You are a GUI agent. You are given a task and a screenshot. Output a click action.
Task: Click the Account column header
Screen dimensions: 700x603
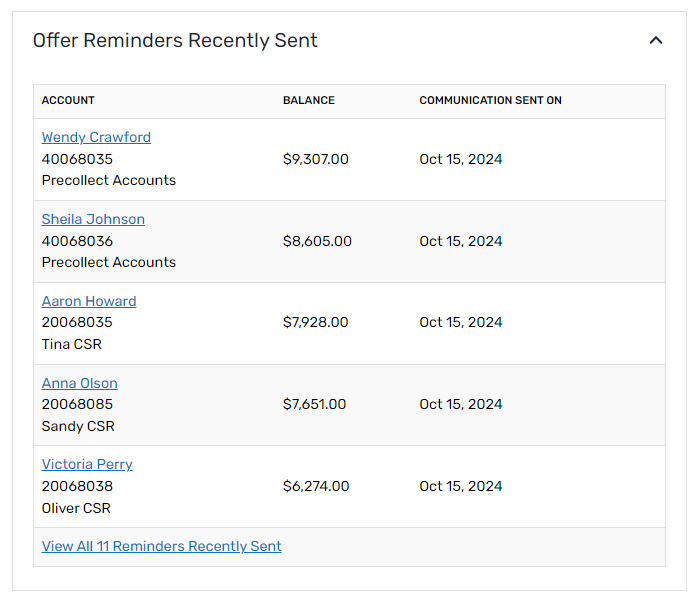point(68,101)
